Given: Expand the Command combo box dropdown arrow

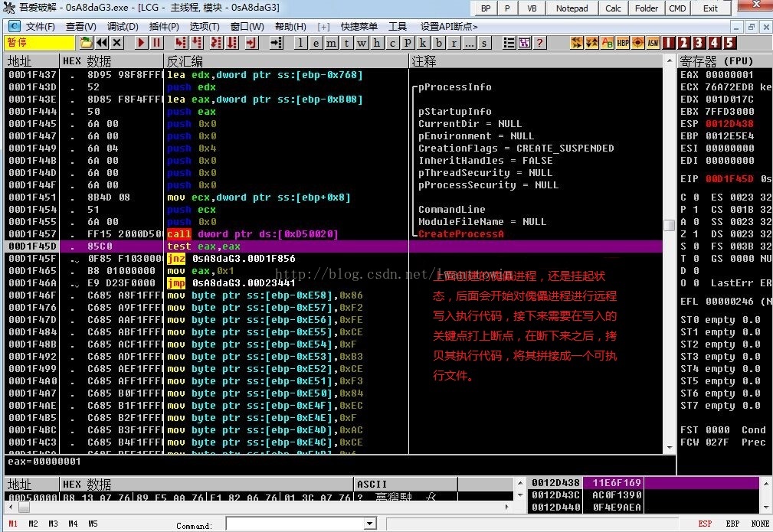Looking at the screenshot, I should (x=370, y=524).
